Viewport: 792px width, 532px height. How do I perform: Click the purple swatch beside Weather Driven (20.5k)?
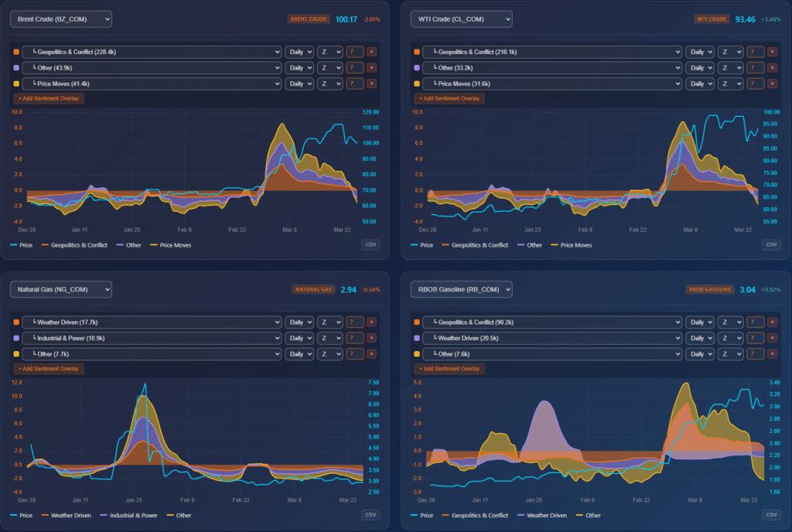click(x=417, y=338)
